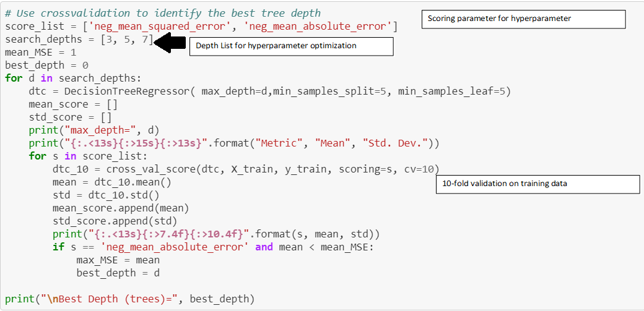Click 'neg_mean_squared_error' string in score_list
This screenshot has width=644, height=311.
click(160, 27)
